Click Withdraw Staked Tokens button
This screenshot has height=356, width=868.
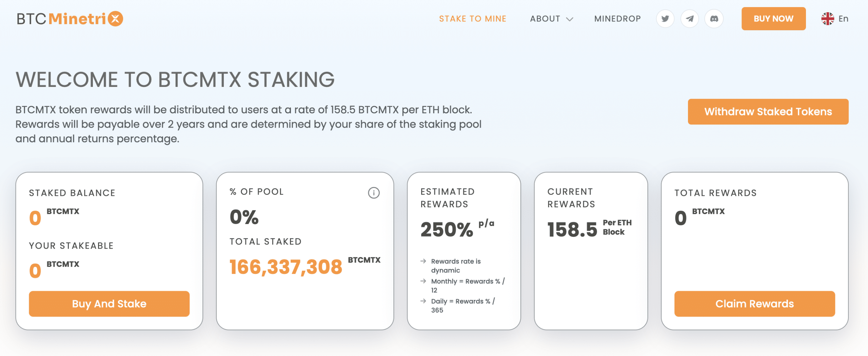(768, 112)
